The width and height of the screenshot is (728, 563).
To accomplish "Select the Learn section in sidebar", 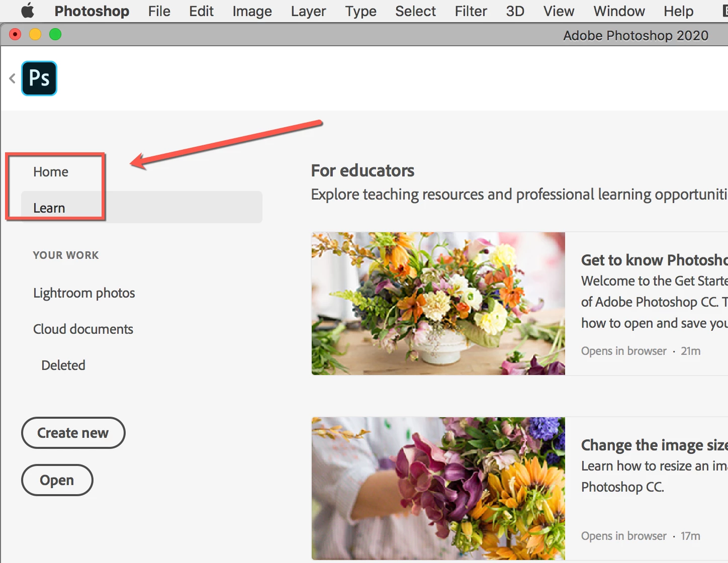I will click(142, 207).
